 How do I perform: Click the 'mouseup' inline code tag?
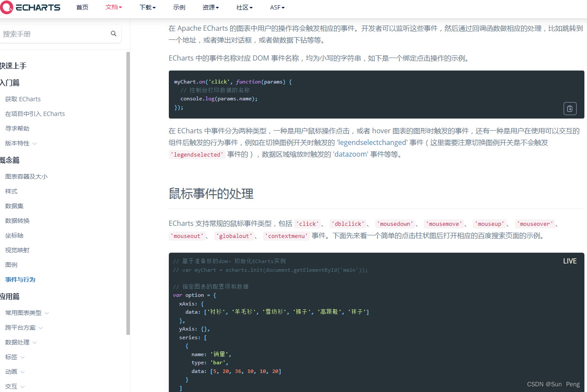click(490, 224)
